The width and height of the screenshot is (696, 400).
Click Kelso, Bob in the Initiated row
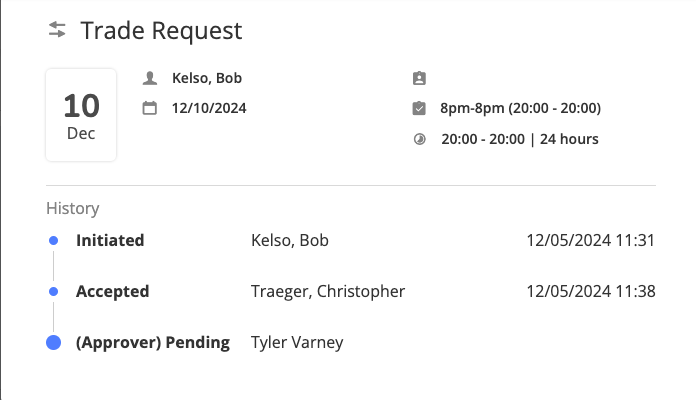[290, 240]
